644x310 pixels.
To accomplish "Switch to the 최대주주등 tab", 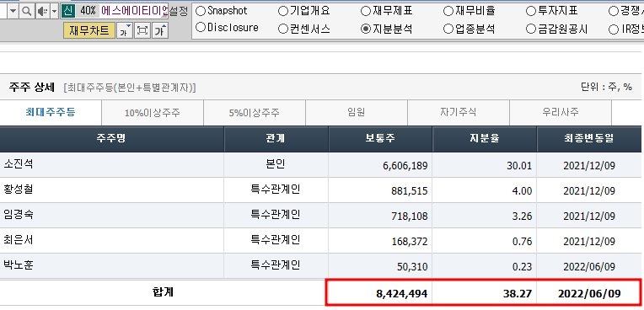I will click(51, 113).
